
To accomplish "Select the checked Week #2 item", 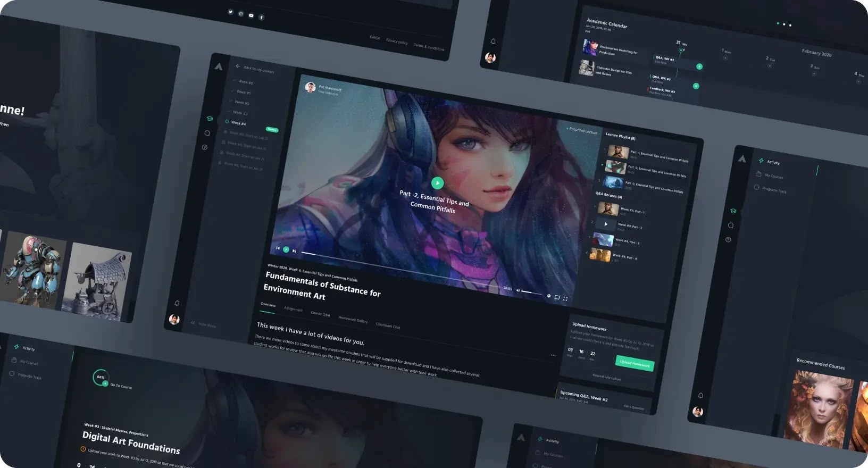I will click(239, 102).
